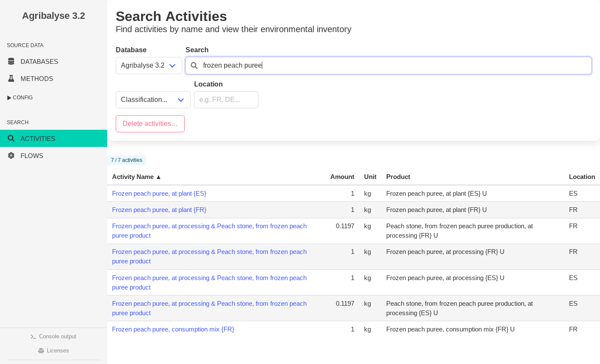Select product text Peach stone, at processing {ES} U
The height and width of the screenshot is (364, 600).
459,308
